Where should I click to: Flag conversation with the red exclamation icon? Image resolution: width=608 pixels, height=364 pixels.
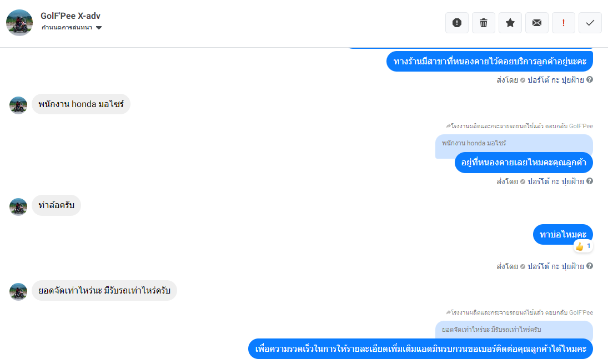point(564,23)
